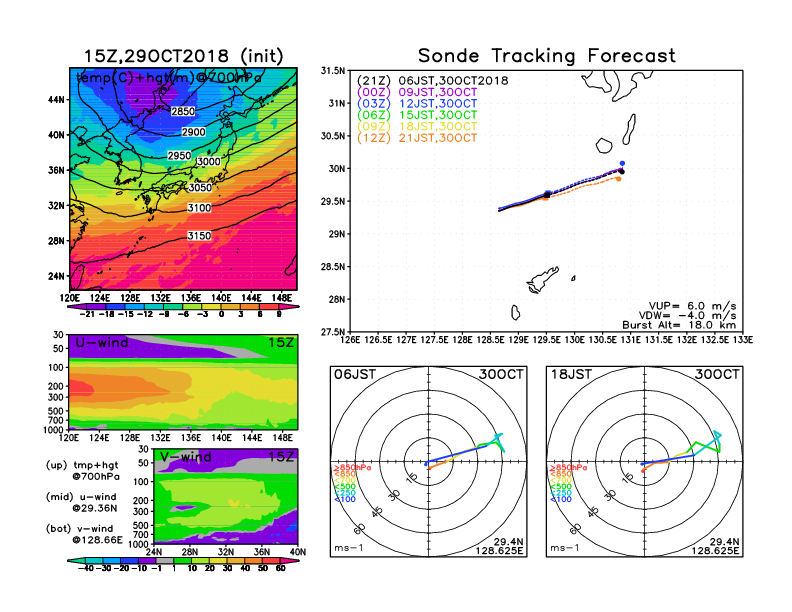
Task: Click the '(bot) v-wind @128.66E' note
Action: (84, 534)
